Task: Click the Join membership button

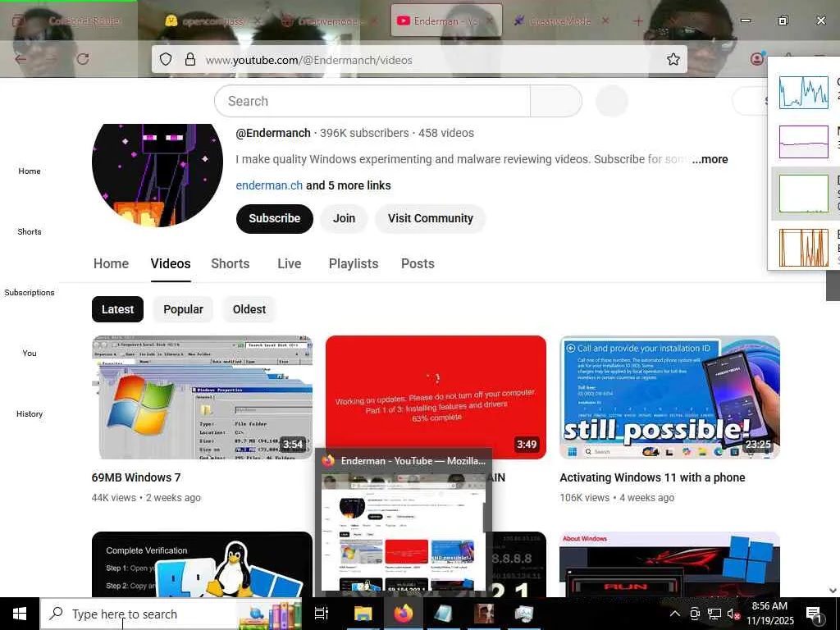Action: (x=344, y=218)
